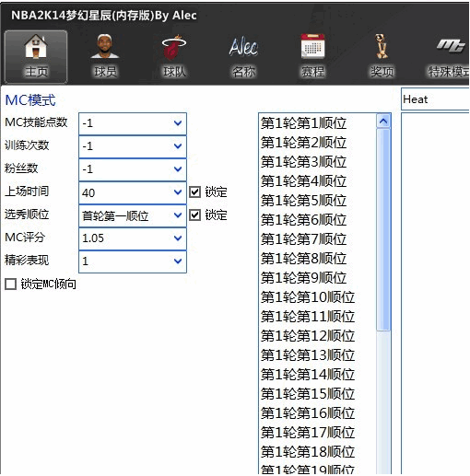Viewport: 470px width, 476px height.
Task: Click the MC模式 section heading
Action: [30, 100]
